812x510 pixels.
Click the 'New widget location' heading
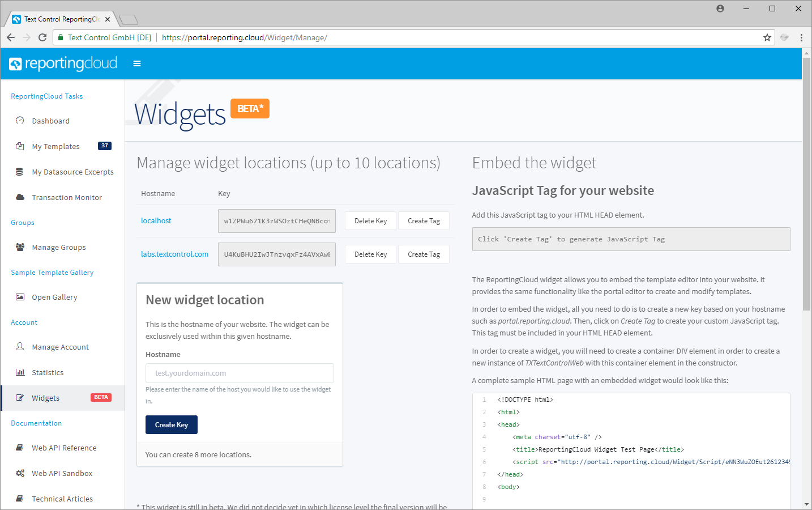205,300
